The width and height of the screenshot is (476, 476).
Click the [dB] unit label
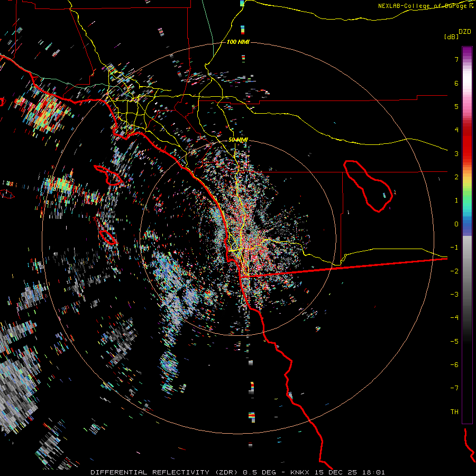pos(451,36)
